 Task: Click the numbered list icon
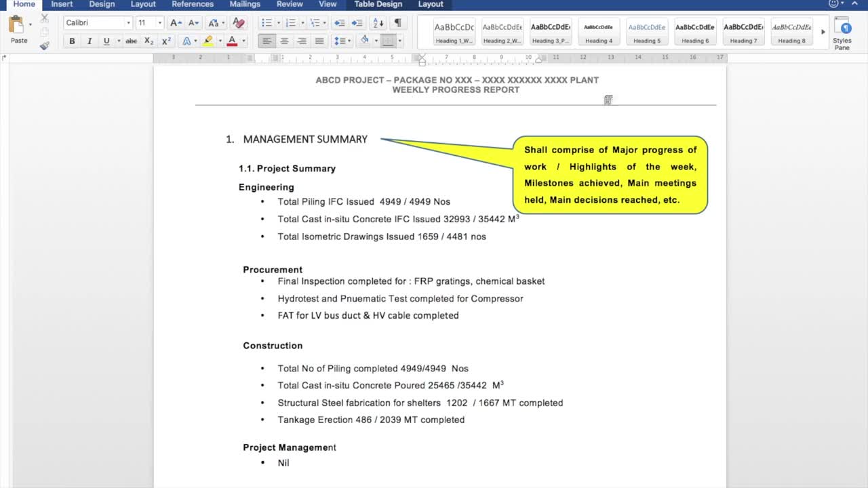coord(291,23)
